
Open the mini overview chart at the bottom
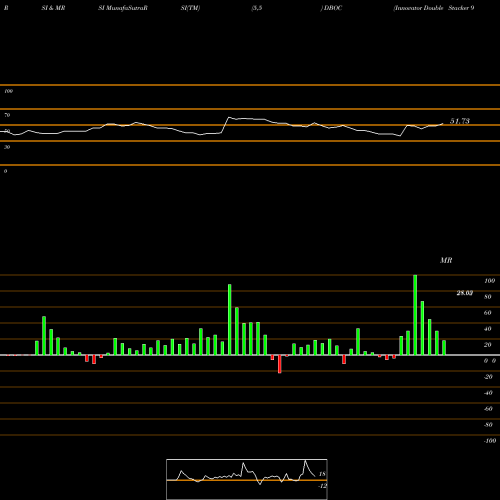tap(247, 479)
